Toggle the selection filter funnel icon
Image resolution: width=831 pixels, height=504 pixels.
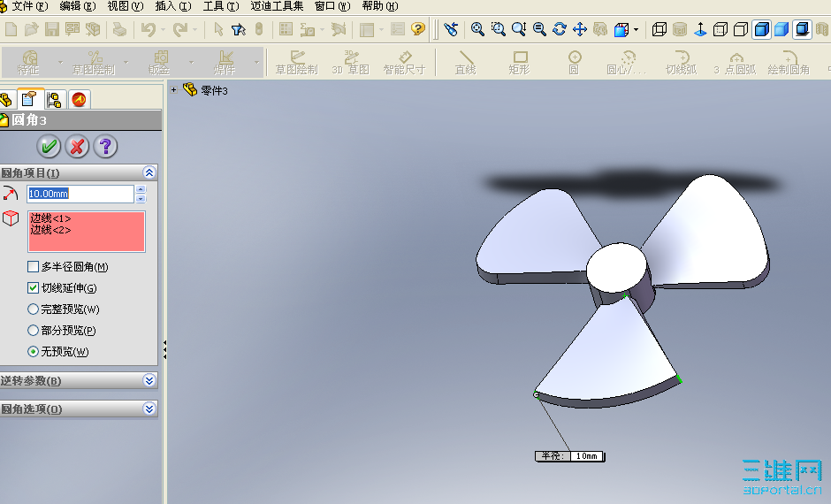point(239,29)
